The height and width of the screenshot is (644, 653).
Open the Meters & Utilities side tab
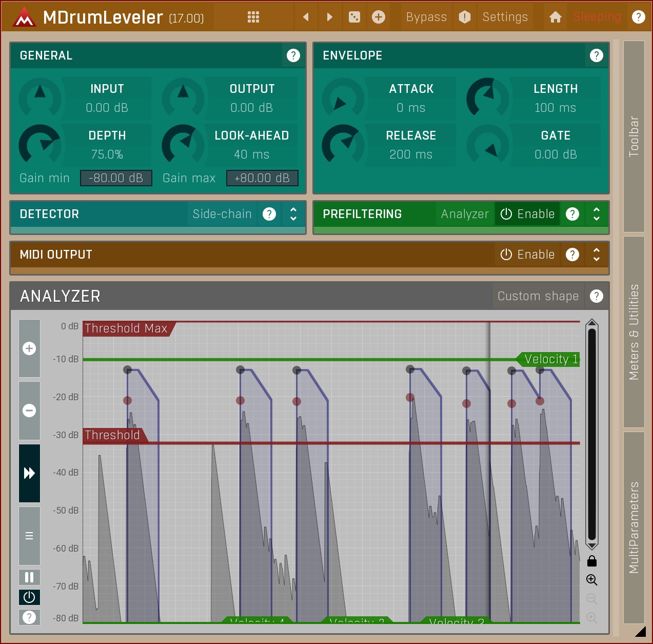tap(634, 332)
